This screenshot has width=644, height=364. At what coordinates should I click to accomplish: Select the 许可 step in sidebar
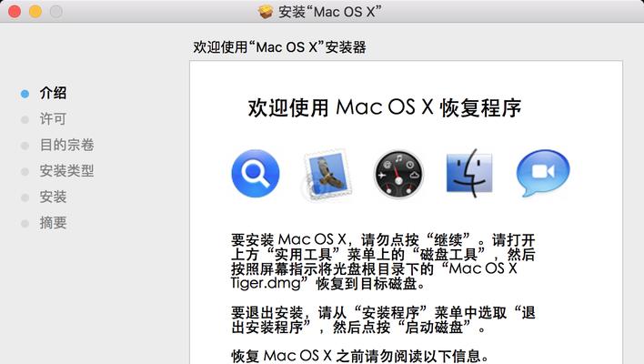click(53, 119)
